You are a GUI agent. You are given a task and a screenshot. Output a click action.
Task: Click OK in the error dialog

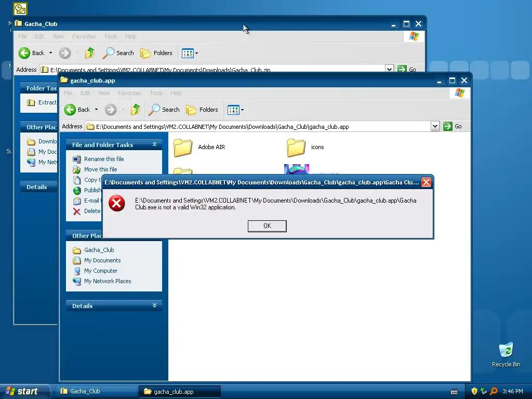click(x=267, y=226)
